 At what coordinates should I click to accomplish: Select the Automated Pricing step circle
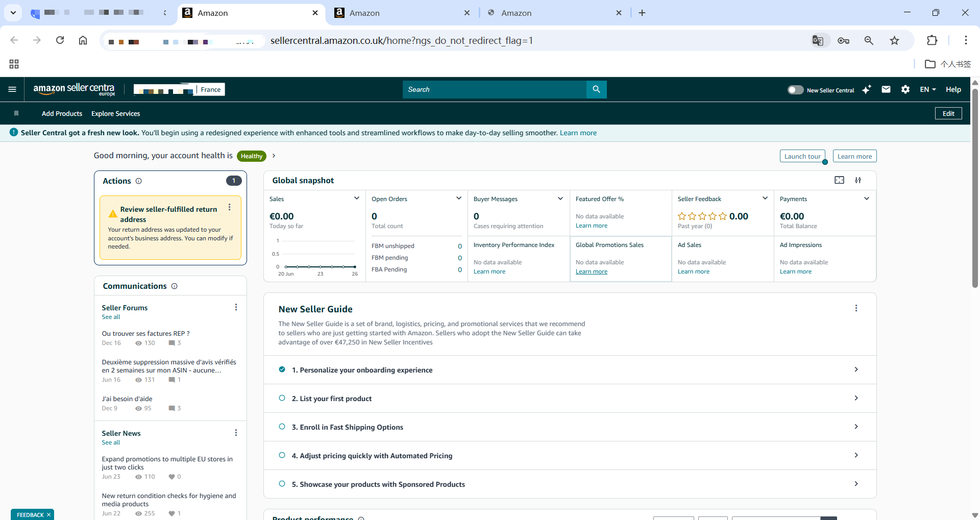282,455
